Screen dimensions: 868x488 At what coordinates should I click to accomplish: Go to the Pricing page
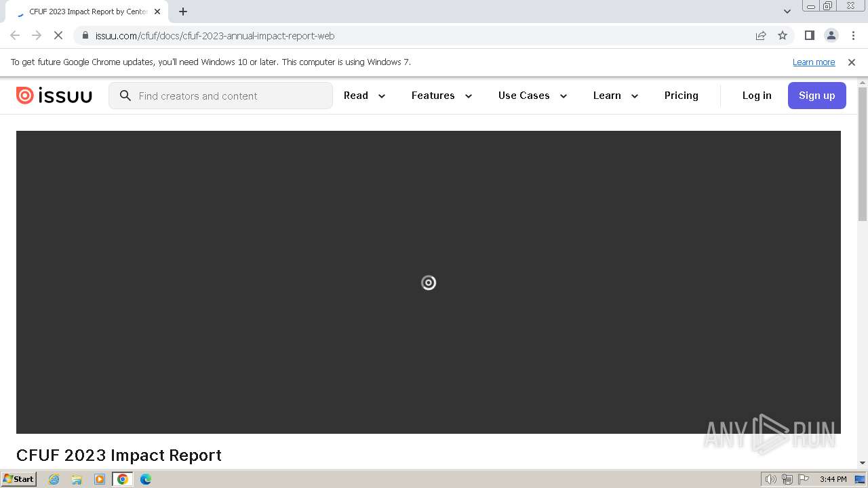click(x=682, y=96)
